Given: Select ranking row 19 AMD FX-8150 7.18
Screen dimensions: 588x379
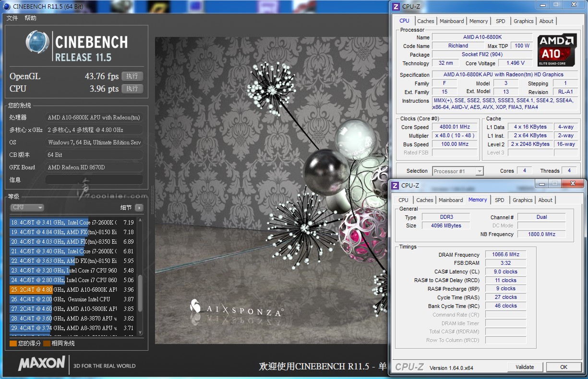Looking at the screenshot, I should pos(73,232).
